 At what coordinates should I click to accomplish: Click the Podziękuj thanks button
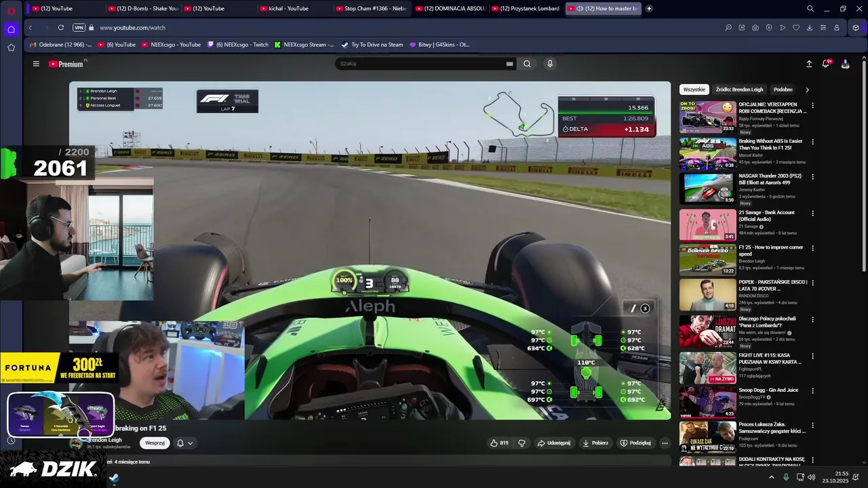click(x=635, y=443)
